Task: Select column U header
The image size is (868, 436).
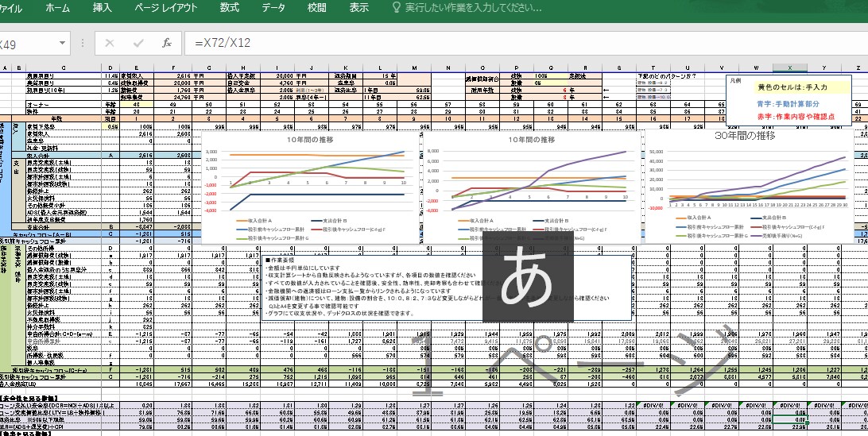Action: point(688,68)
